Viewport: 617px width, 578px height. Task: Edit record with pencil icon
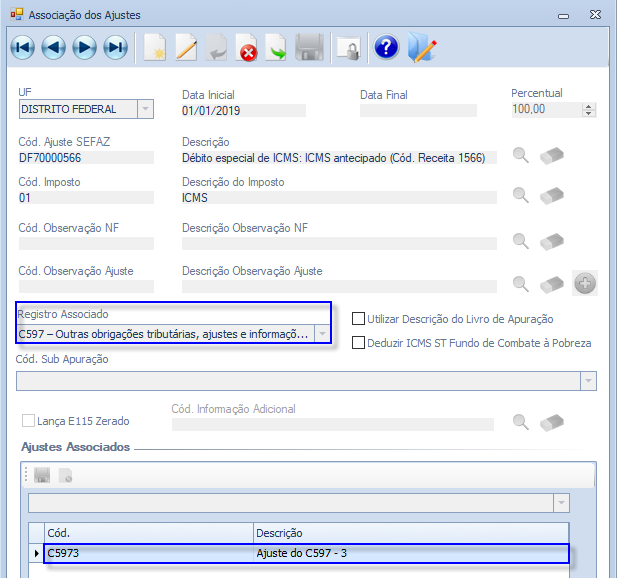point(186,48)
